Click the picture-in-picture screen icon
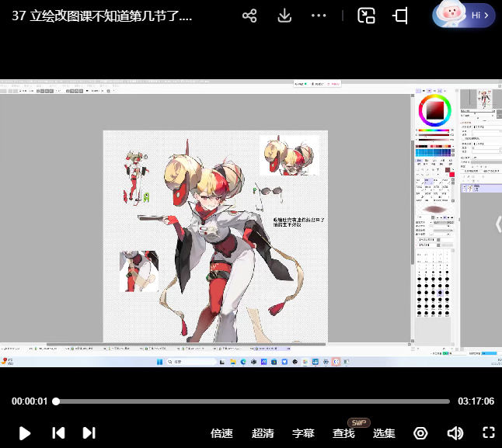The image size is (502, 448). (366, 16)
